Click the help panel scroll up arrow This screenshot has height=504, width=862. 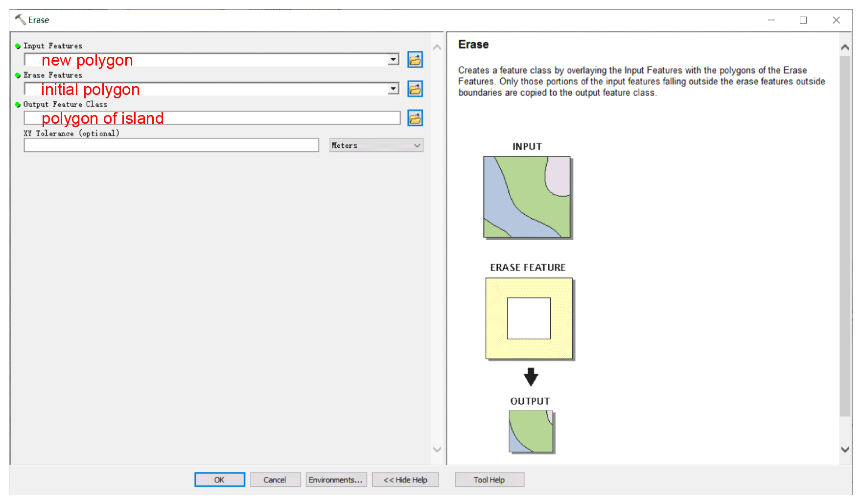coord(845,47)
